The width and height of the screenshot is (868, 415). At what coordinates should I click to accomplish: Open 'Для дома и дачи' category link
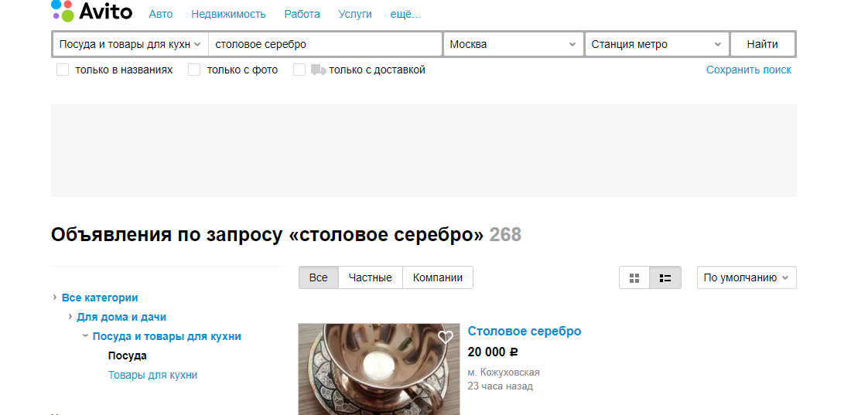coord(121,317)
